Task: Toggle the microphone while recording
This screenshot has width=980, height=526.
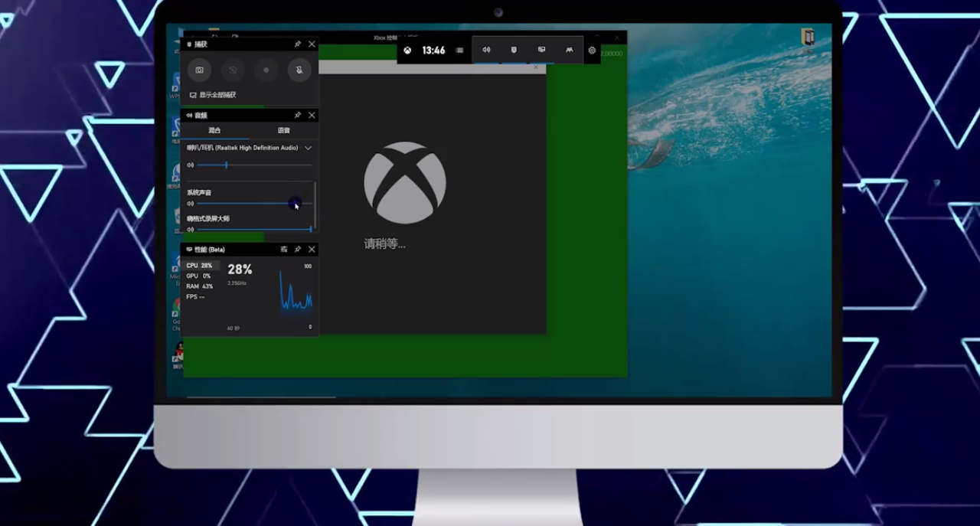Action: (299, 70)
